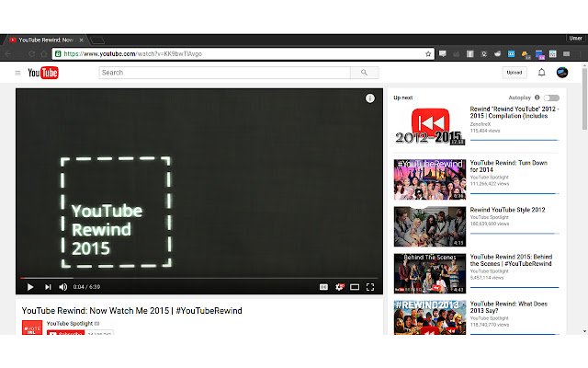Click the page scrollbar thumb
The height and width of the screenshot is (368, 588).
(584, 99)
